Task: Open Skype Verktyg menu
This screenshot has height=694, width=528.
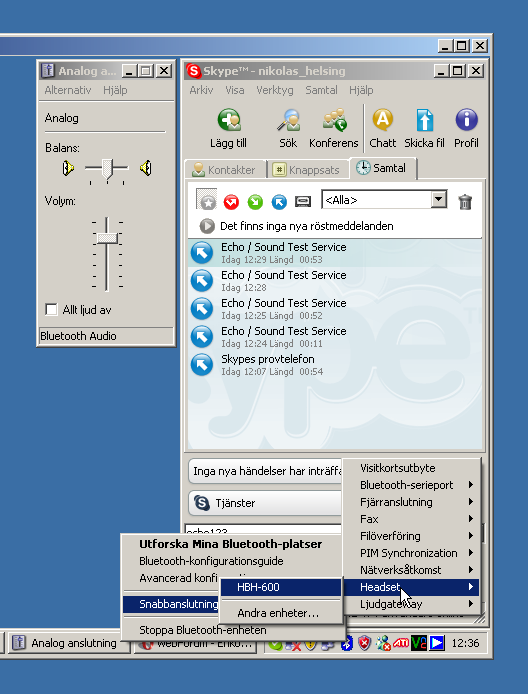Action: tap(274, 90)
